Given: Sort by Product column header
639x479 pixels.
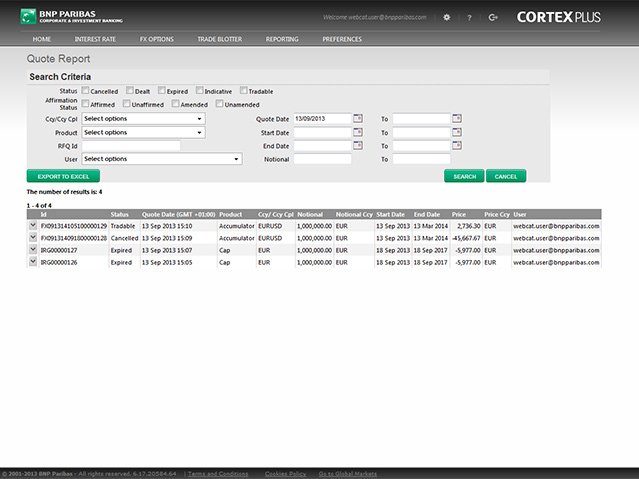Looking at the screenshot, I should [x=231, y=214].
